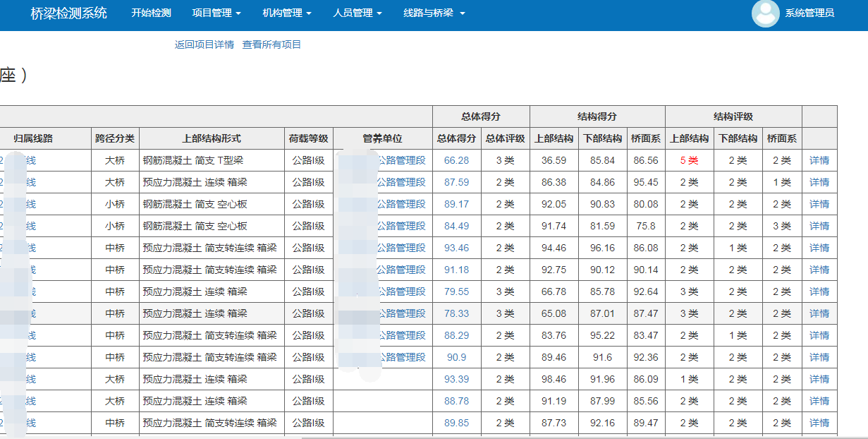View 详情 for the row scoring 84.49

click(819, 226)
